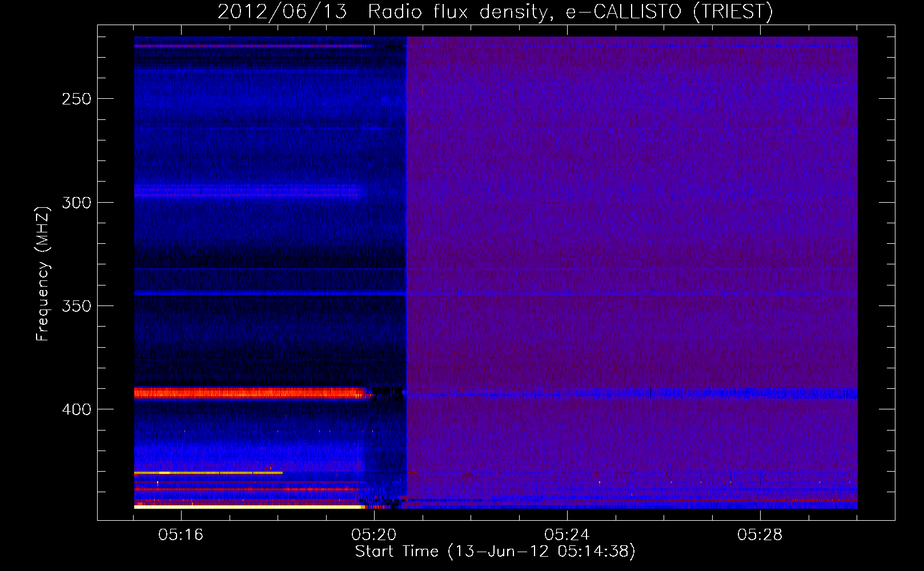Click the 350 frequency tick label
This screenshot has width=924, height=571.
click(x=77, y=306)
